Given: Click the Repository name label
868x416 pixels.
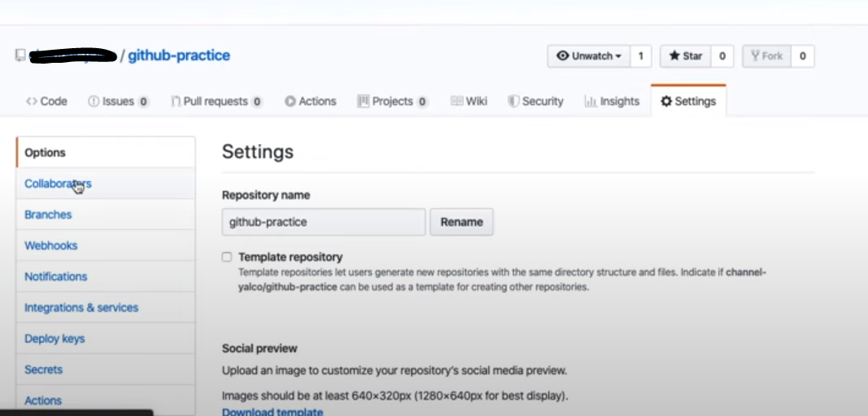Looking at the screenshot, I should point(266,195).
